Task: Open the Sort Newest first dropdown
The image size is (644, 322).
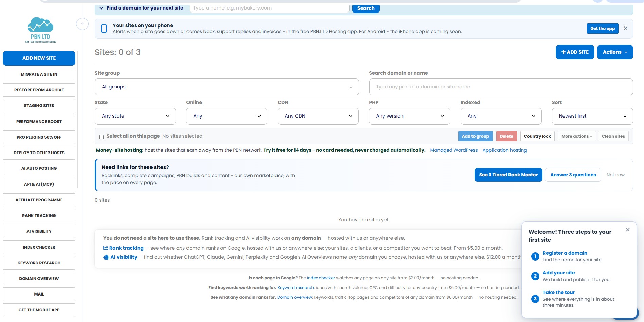Action: 592,116
